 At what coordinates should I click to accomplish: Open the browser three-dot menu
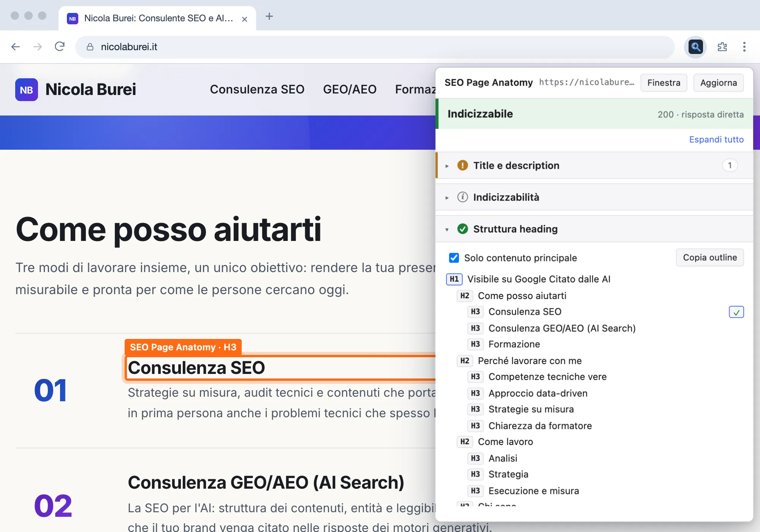(744, 47)
